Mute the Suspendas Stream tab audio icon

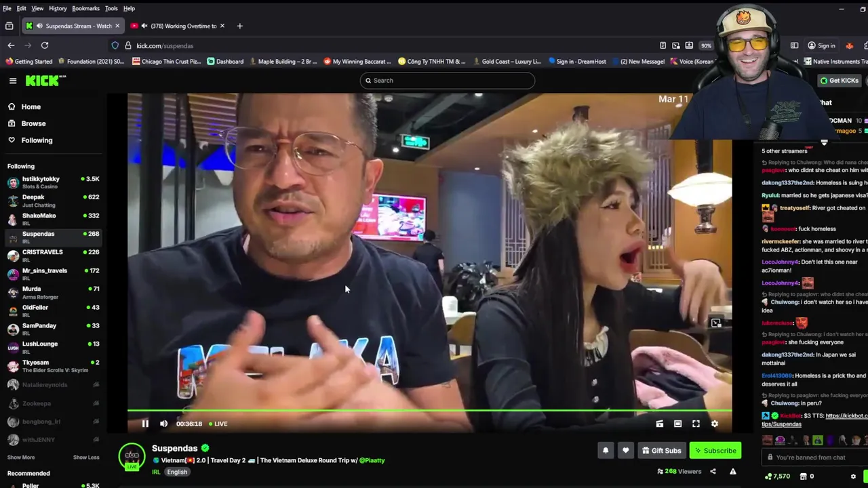point(40,26)
